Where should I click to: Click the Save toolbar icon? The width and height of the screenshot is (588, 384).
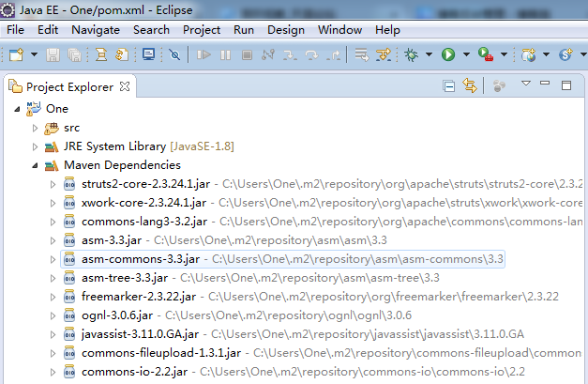pyautogui.click(x=53, y=55)
